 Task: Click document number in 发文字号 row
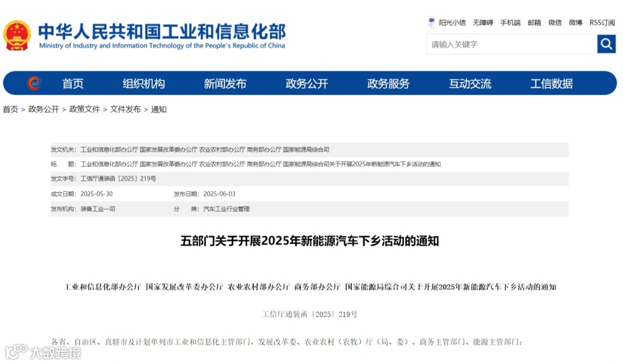point(118,179)
